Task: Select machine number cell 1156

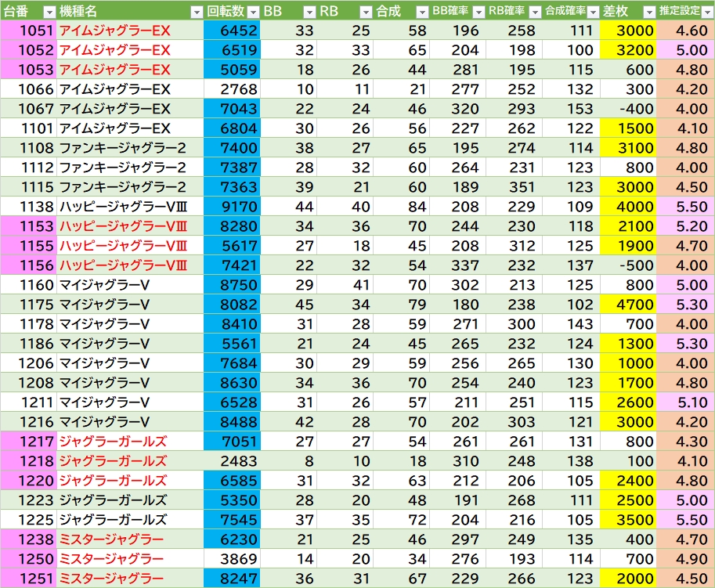Action: pyautogui.click(x=28, y=265)
